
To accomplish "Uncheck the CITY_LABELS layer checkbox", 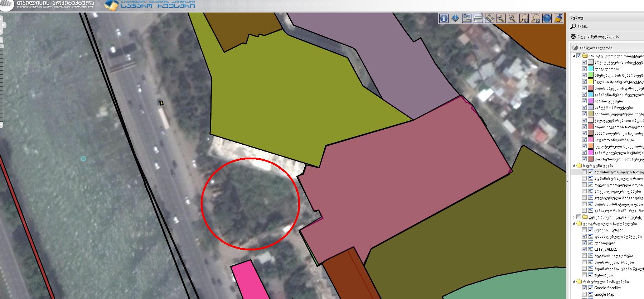I will (x=585, y=249).
